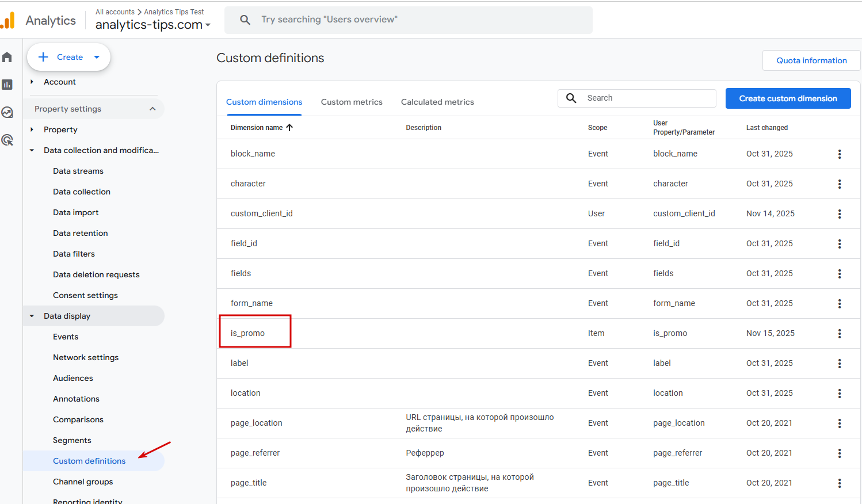Image resolution: width=862 pixels, height=504 pixels.
Task: Open the Reports icon in left rail
Action: pyautogui.click(x=7, y=85)
